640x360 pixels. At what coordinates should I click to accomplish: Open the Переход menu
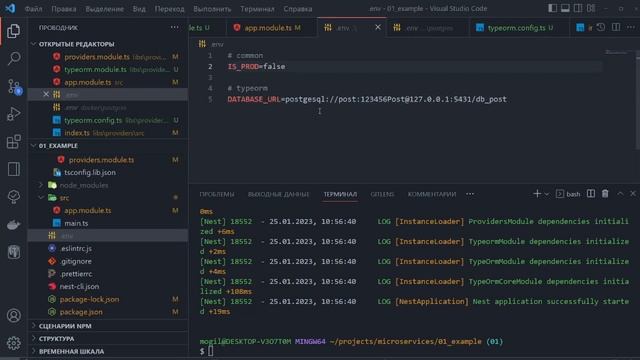point(169,9)
